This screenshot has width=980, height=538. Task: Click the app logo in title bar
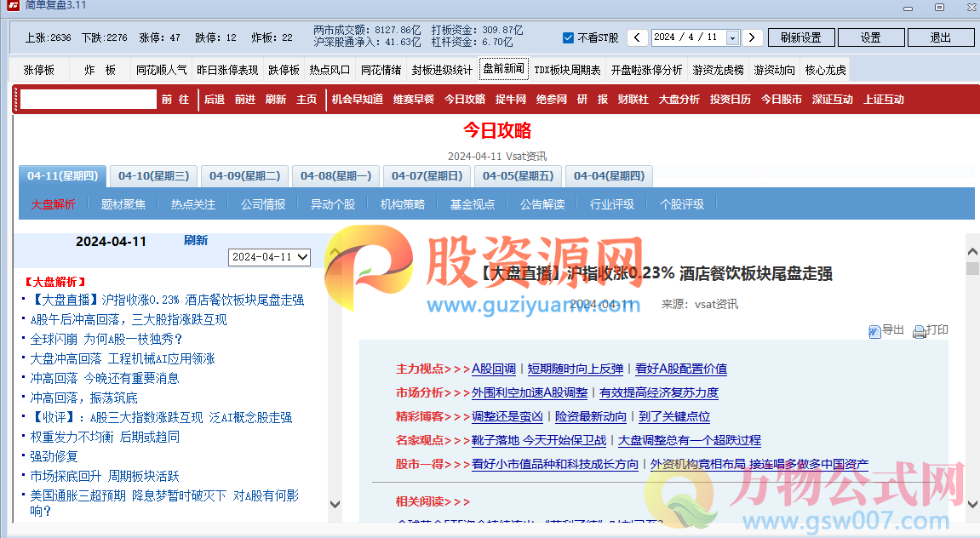13,6
